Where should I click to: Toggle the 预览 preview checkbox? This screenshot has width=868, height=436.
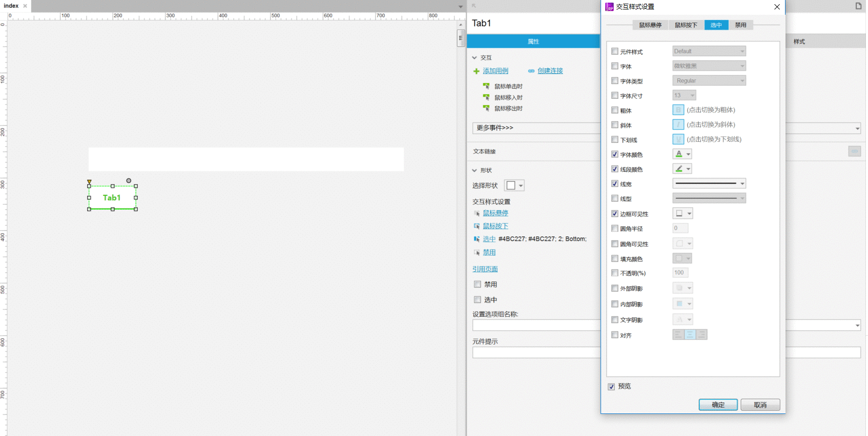611,387
